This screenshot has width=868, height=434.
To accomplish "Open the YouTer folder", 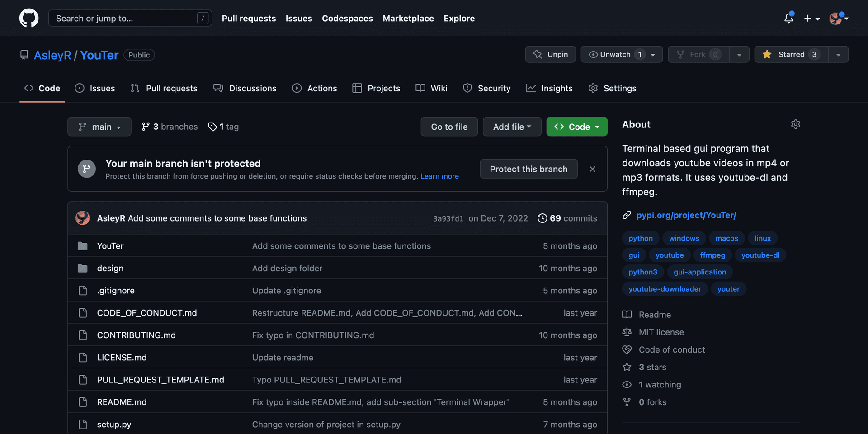I will pyautogui.click(x=110, y=246).
